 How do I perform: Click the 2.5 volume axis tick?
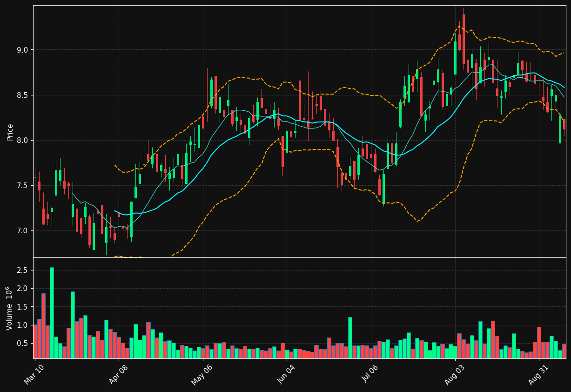pos(23,270)
